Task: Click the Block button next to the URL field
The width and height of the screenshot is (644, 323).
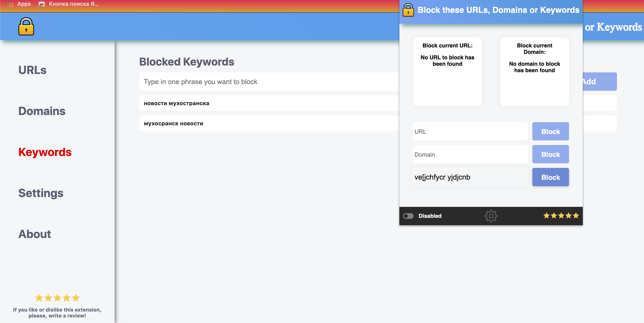Action: pyautogui.click(x=550, y=131)
